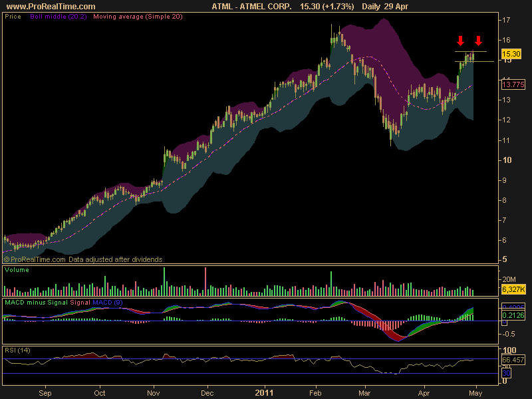Click the tallest red volume bar near Dec

tap(205, 281)
